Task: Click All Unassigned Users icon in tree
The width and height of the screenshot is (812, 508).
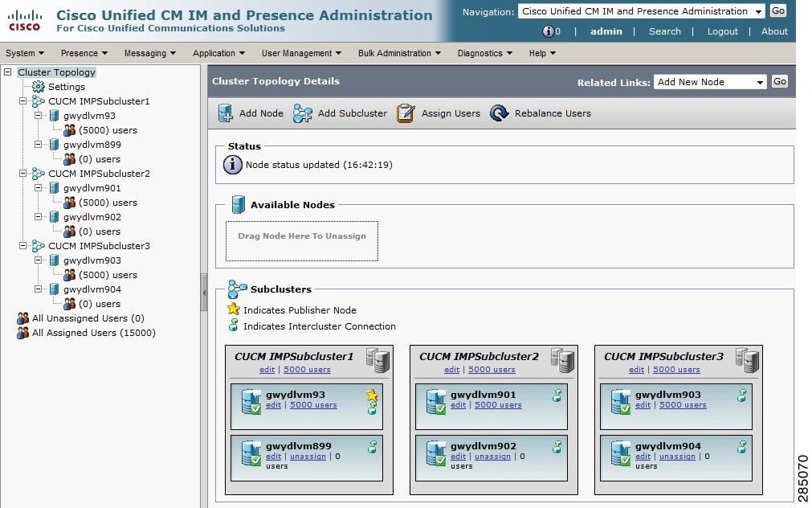Action: tap(22, 318)
